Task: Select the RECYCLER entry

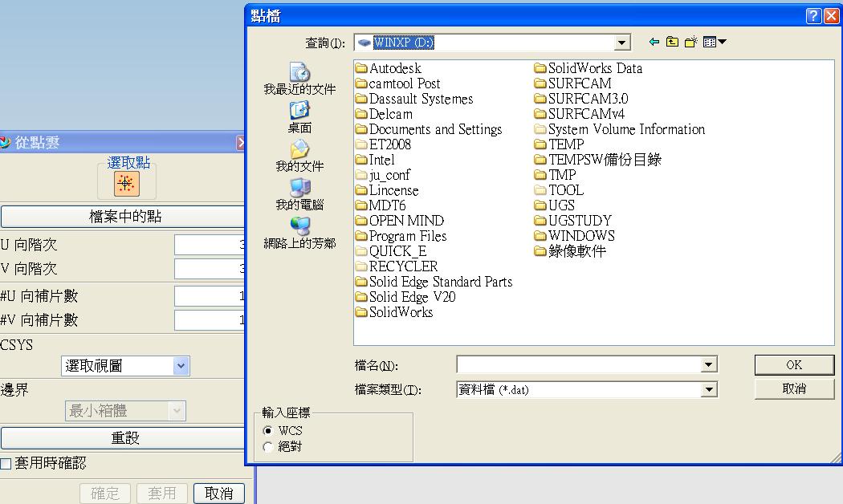Action: [397, 266]
